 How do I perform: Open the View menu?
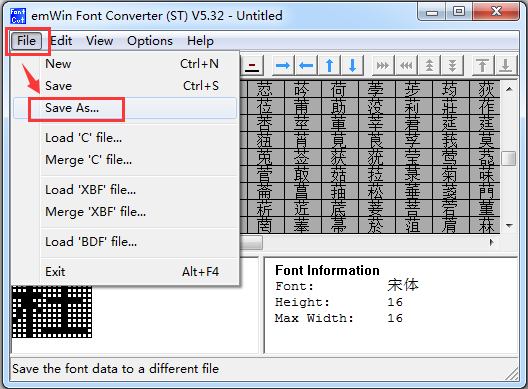pyautogui.click(x=99, y=41)
